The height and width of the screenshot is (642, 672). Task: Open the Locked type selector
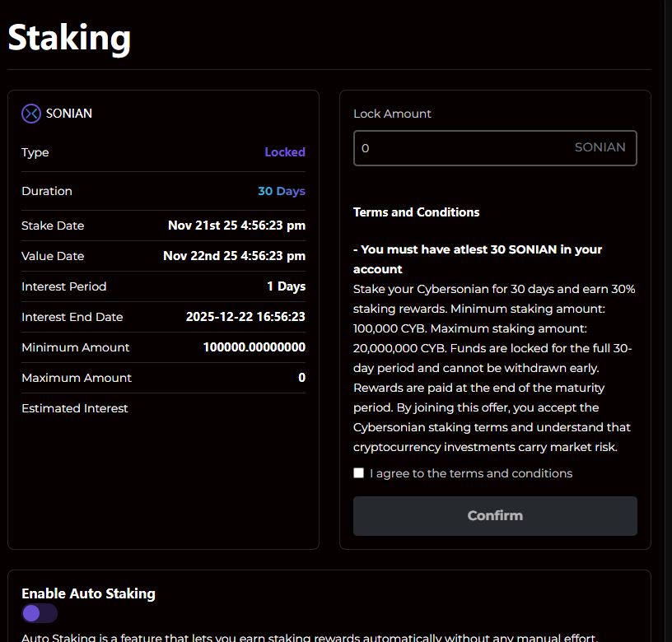tap(285, 152)
